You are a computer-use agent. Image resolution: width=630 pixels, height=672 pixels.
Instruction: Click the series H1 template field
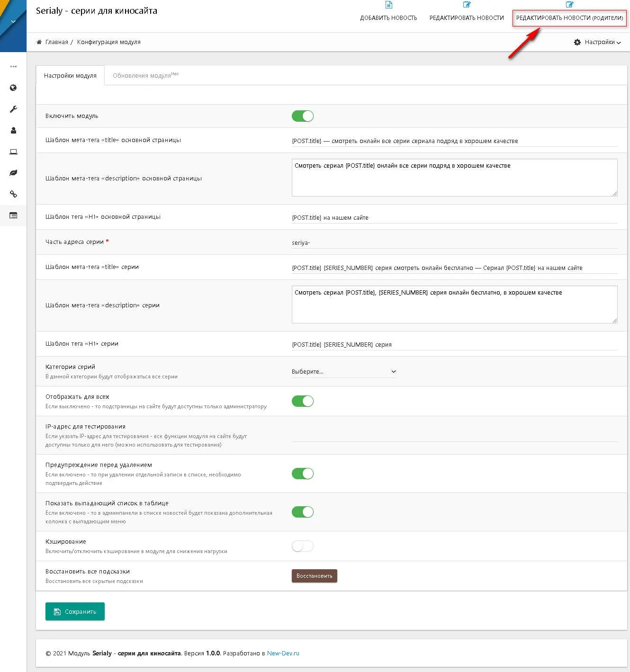coord(454,344)
